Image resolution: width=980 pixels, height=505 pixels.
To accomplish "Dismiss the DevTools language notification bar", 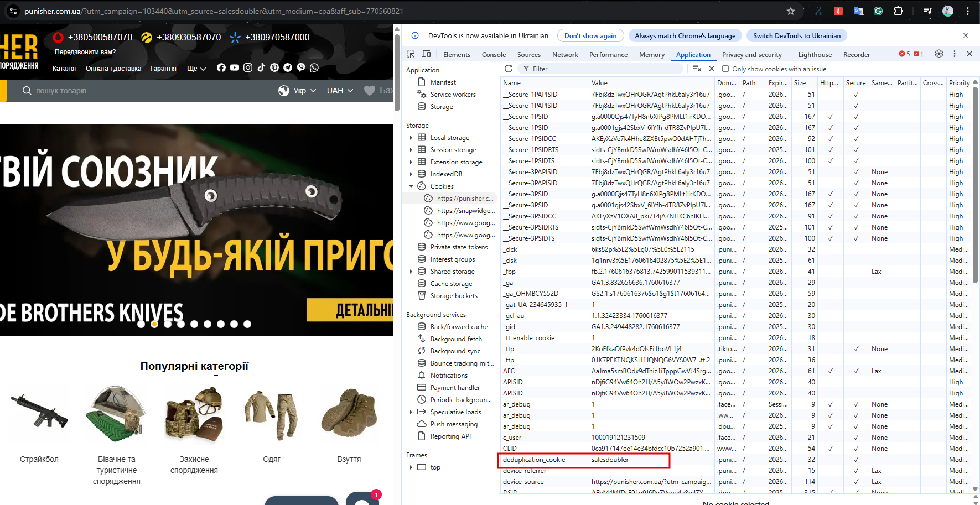I will click(966, 35).
